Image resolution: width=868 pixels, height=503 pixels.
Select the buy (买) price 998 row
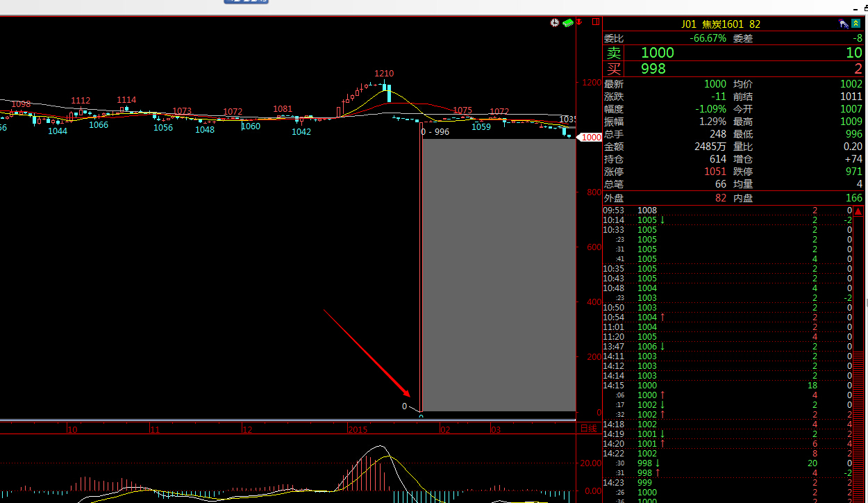click(735, 68)
